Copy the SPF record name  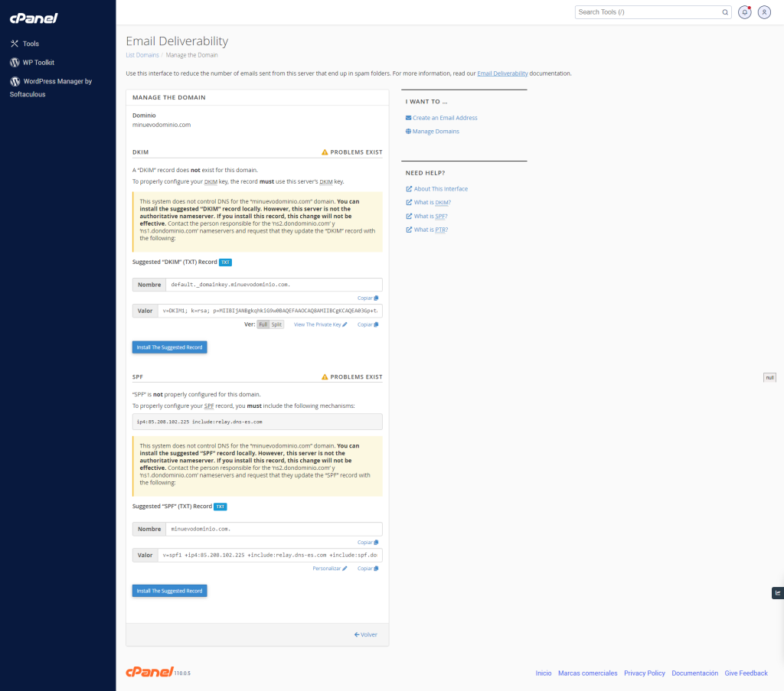[x=367, y=542]
